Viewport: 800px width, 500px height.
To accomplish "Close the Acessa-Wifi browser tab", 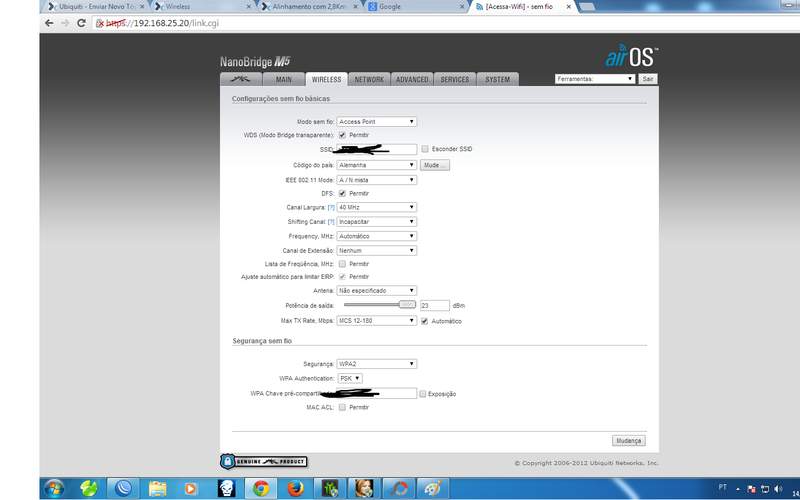I will point(568,7).
